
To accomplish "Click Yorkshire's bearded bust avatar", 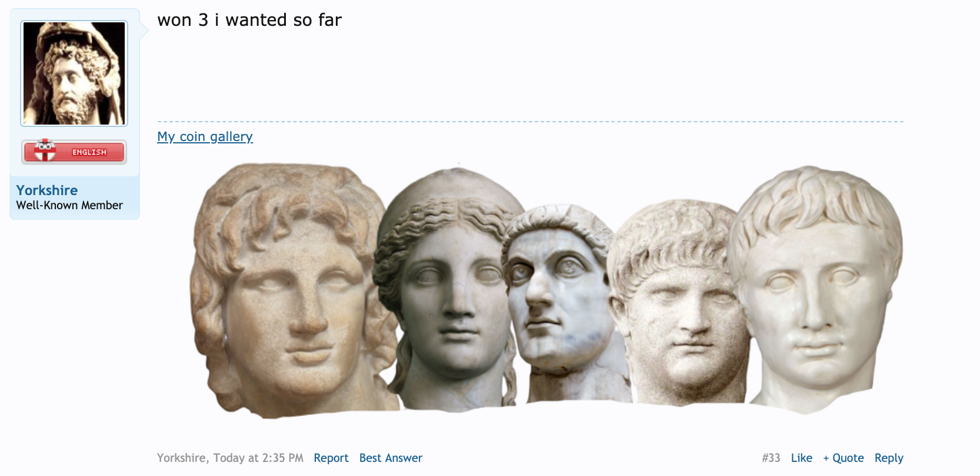I will pyautogui.click(x=74, y=73).
